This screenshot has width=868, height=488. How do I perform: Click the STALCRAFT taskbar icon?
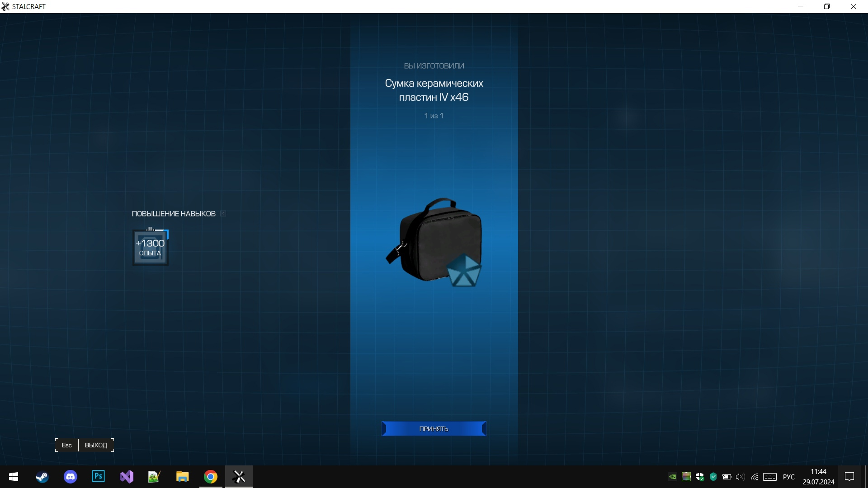coord(239,477)
